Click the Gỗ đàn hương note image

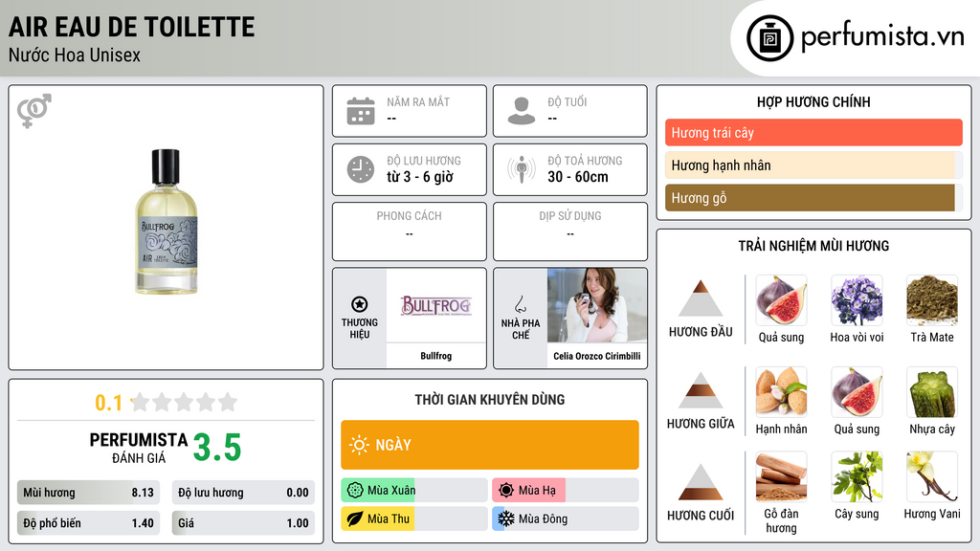[781, 477]
